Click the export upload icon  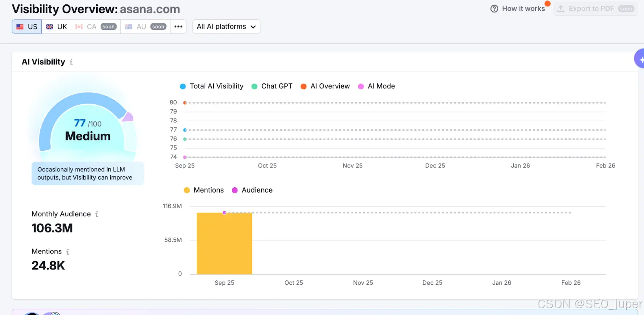561,8
